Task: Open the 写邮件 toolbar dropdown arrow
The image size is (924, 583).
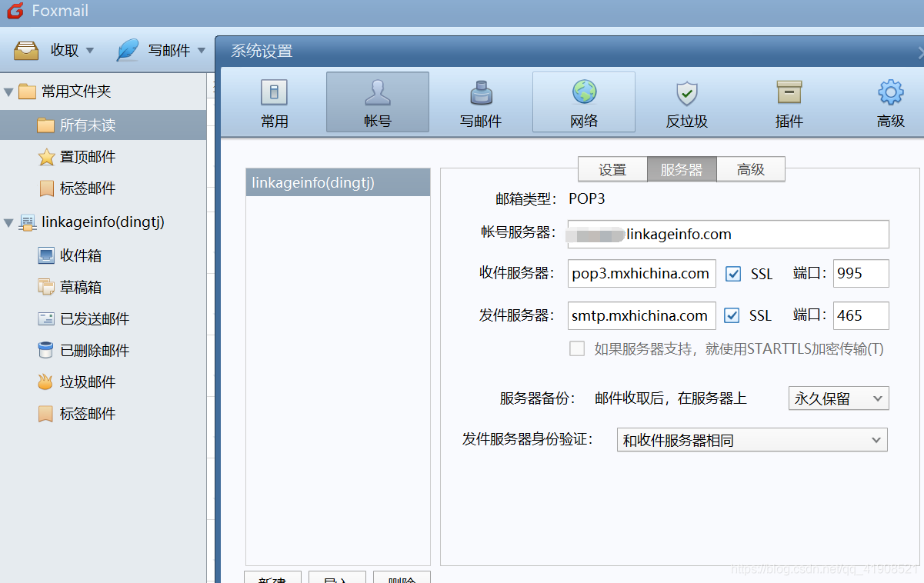Action: point(202,51)
